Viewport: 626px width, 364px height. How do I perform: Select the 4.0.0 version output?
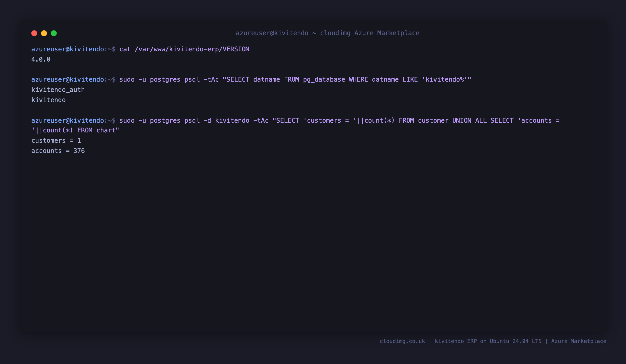click(x=41, y=60)
